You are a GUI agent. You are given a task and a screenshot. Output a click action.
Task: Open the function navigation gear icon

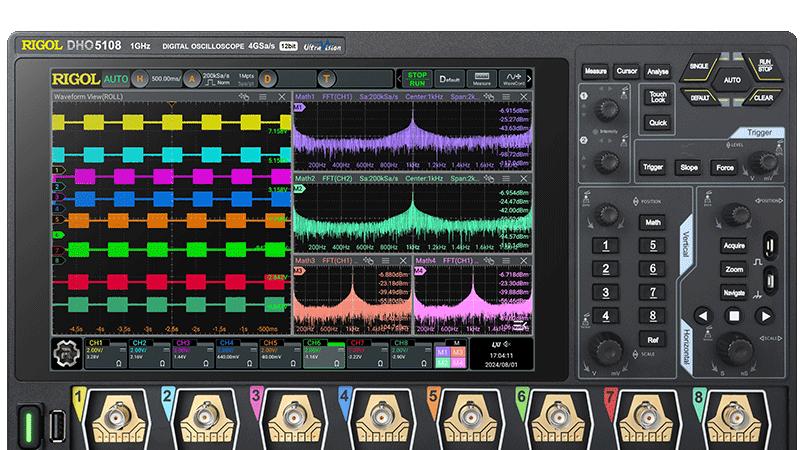tap(67, 354)
